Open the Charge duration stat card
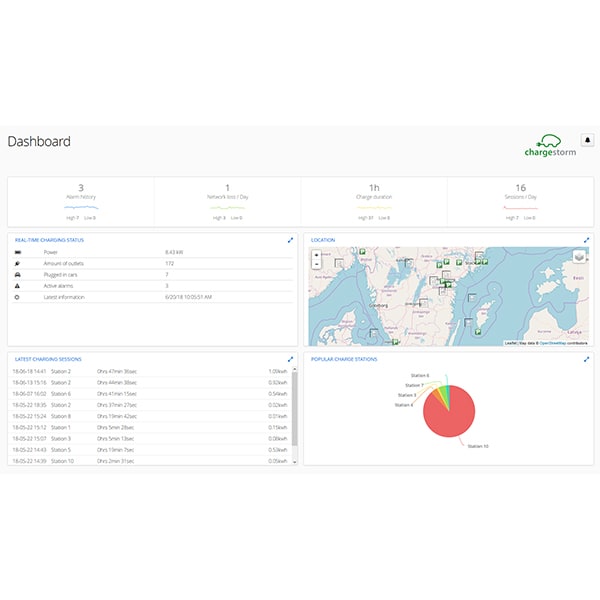This screenshot has width=600, height=600. pos(374,202)
